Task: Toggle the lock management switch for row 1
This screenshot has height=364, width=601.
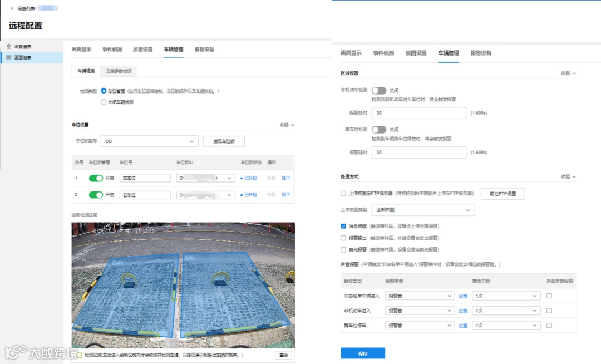Action: pos(96,178)
